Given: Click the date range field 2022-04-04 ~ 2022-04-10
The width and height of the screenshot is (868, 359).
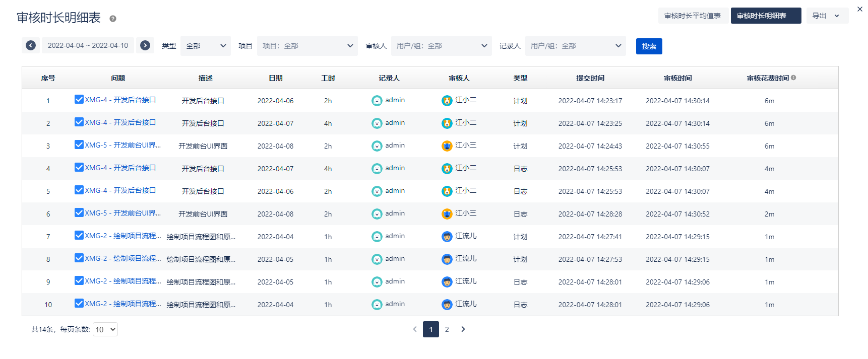Looking at the screenshot, I should [x=88, y=45].
